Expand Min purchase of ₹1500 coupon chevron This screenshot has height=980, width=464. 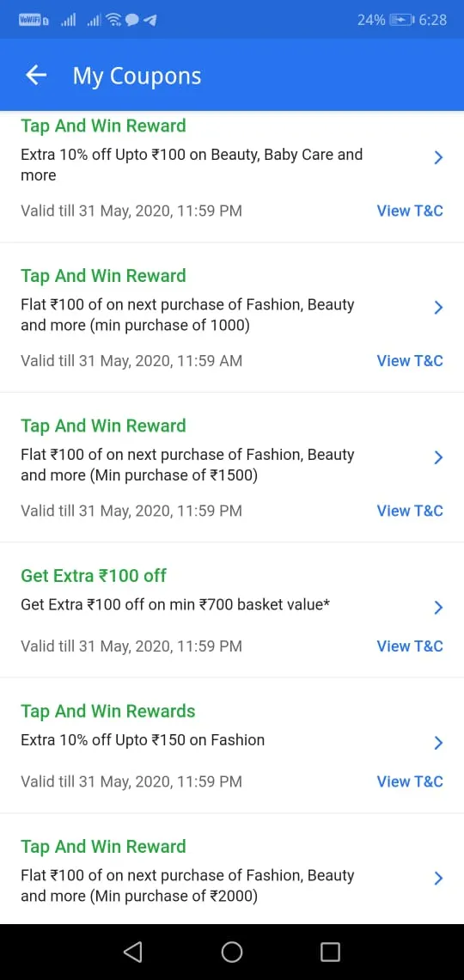pyautogui.click(x=438, y=457)
